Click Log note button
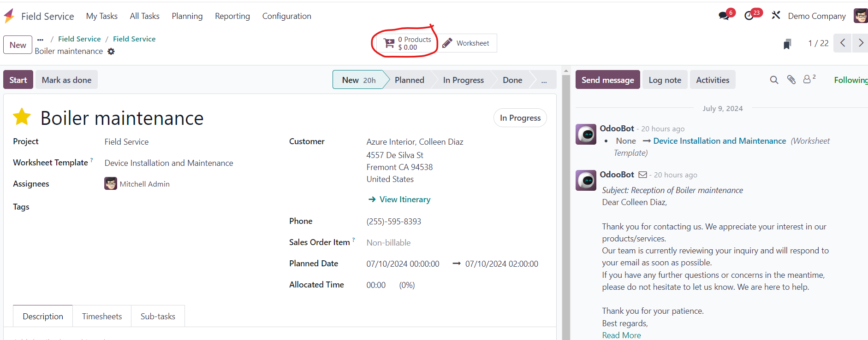 tap(665, 80)
